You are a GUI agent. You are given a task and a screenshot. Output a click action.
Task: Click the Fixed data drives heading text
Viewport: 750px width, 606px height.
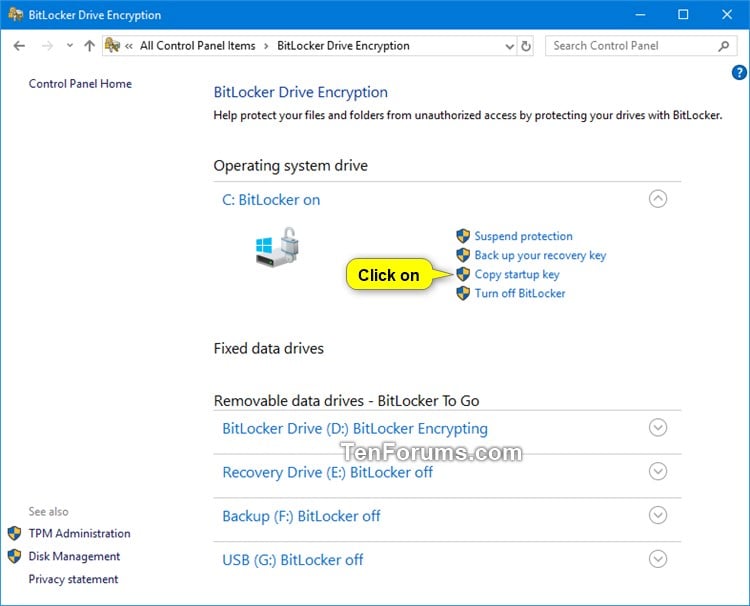coord(268,349)
